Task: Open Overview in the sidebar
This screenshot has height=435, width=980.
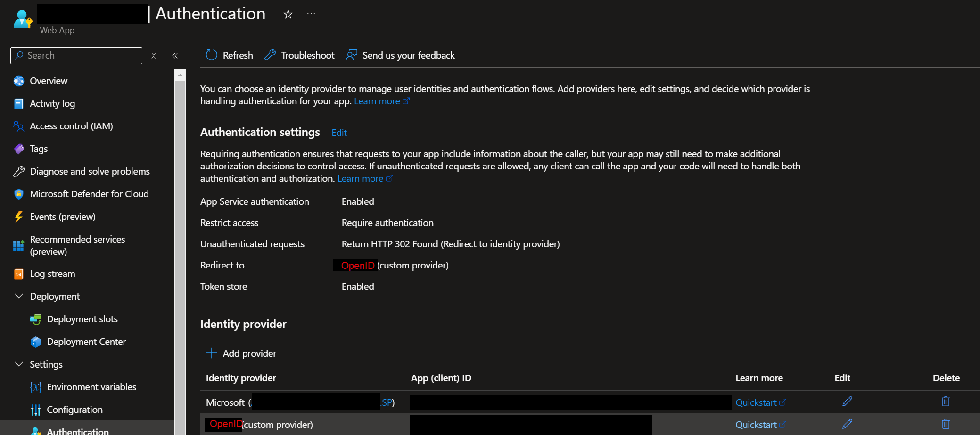Action: [49, 81]
